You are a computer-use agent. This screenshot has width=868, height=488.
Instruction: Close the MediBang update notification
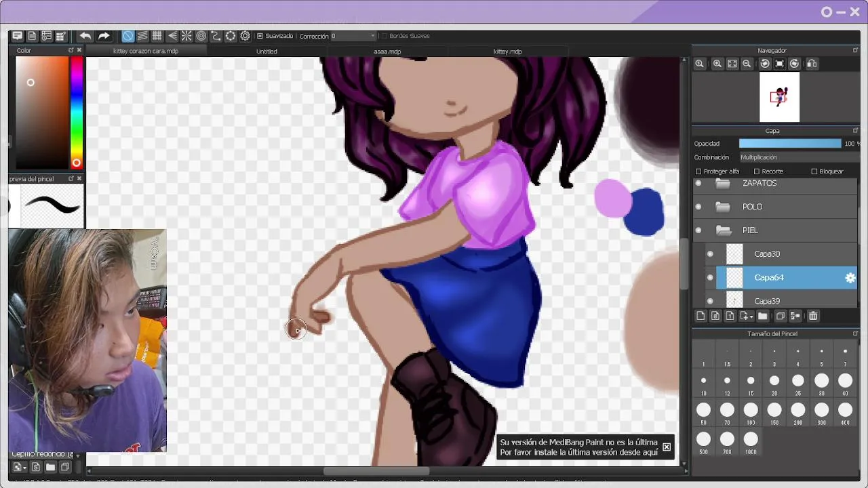pyautogui.click(x=667, y=447)
